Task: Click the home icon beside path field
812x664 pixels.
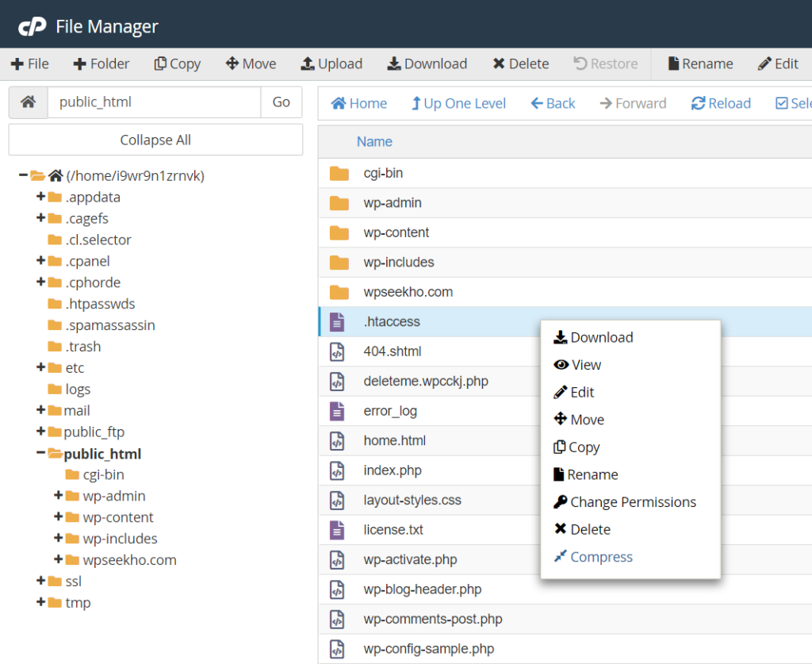Action: [29, 102]
